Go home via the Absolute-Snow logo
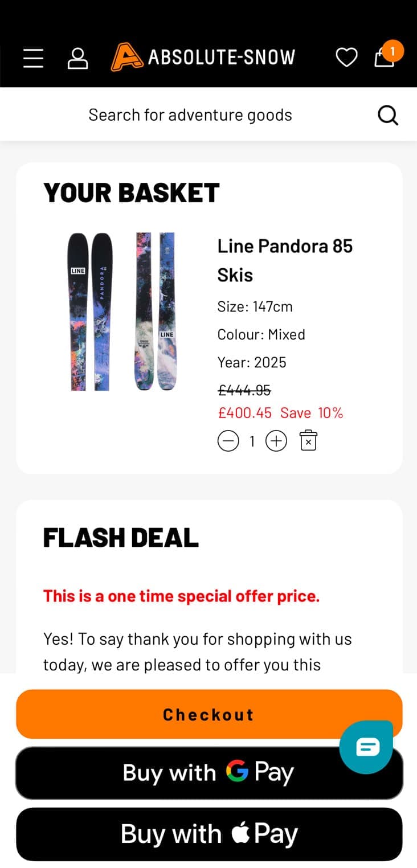The width and height of the screenshot is (417, 868). pos(203,58)
